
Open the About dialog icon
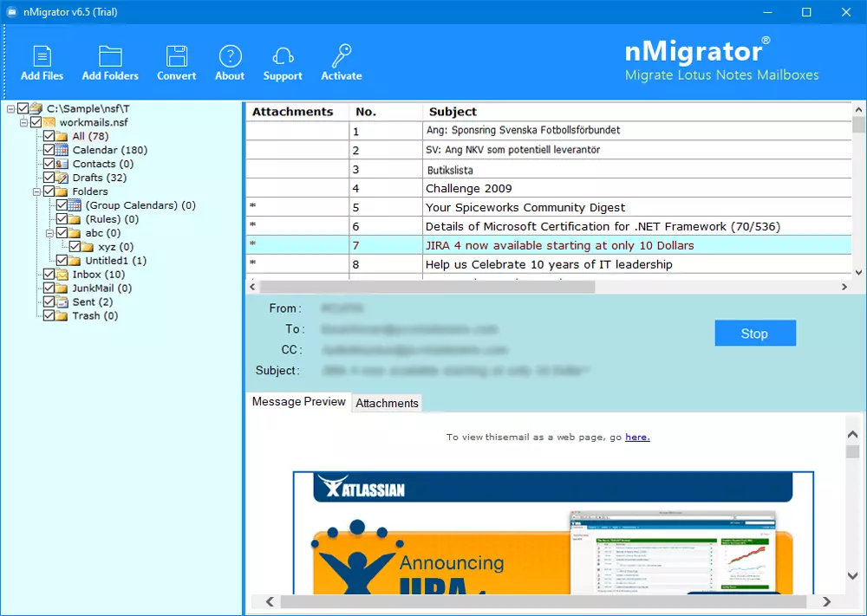pyautogui.click(x=230, y=56)
